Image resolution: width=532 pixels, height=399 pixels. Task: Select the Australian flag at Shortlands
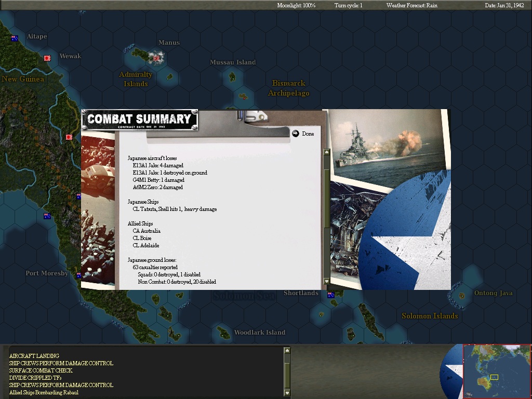pos(331,295)
